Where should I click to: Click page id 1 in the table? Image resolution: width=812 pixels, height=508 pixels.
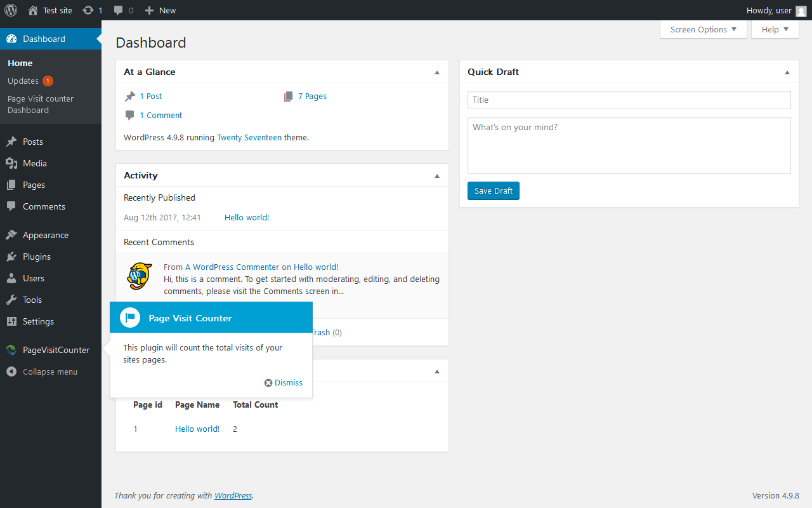[135, 429]
